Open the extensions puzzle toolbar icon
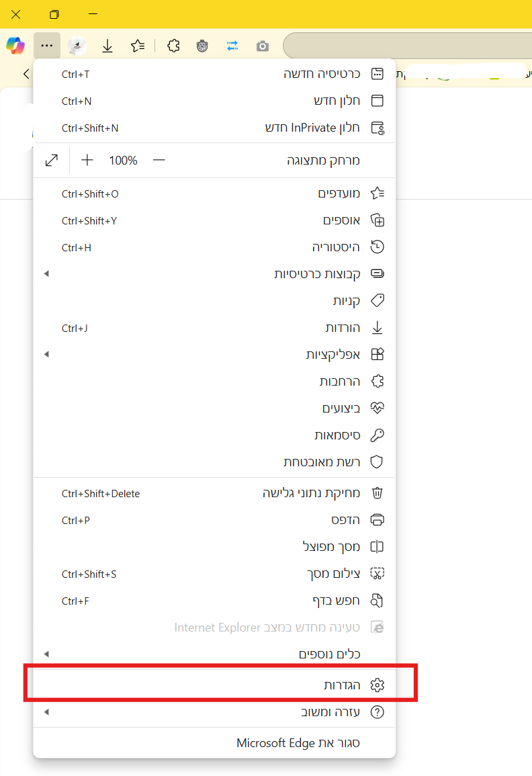Viewport: 532px width, 776px height. pyautogui.click(x=173, y=46)
